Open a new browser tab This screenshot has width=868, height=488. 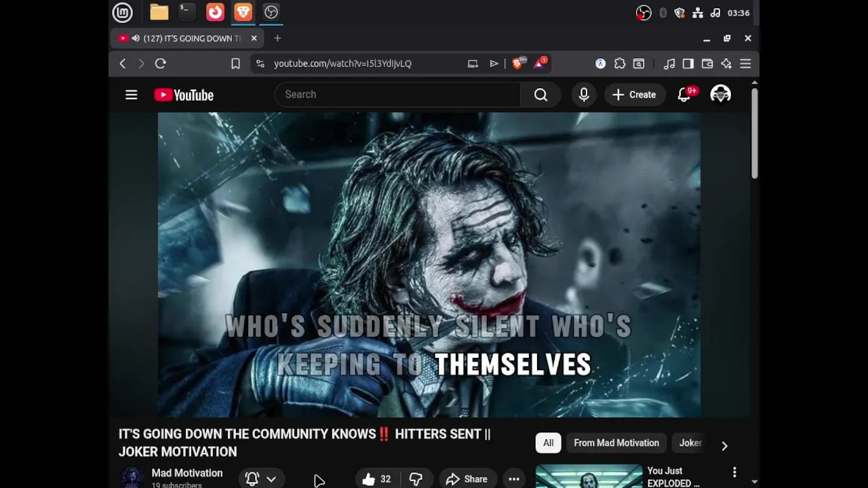[277, 39]
